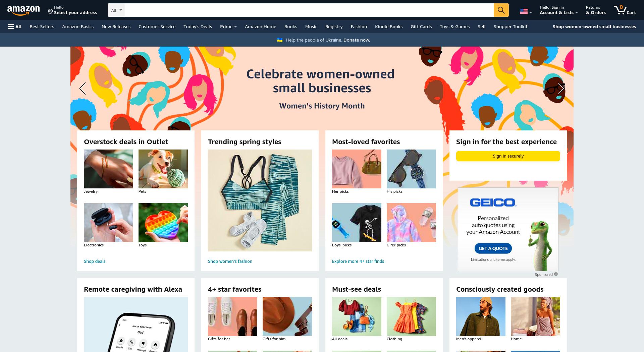Show previous banner with left arrow

click(83, 89)
